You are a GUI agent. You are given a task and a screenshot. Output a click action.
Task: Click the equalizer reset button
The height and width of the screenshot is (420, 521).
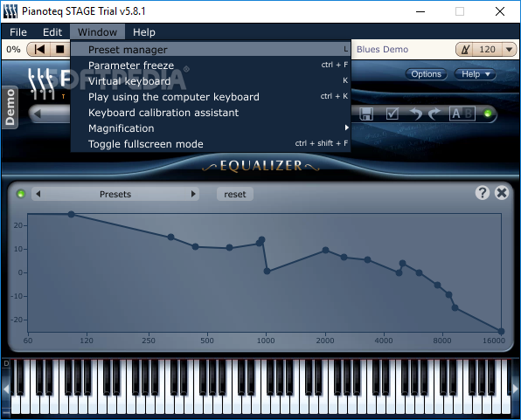coord(235,194)
